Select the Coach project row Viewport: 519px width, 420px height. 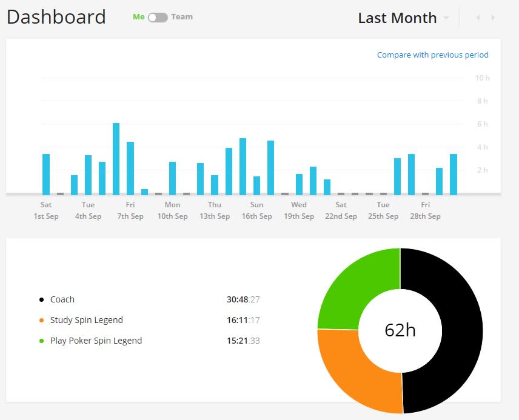pyautogui.click(x=150, y=299)
